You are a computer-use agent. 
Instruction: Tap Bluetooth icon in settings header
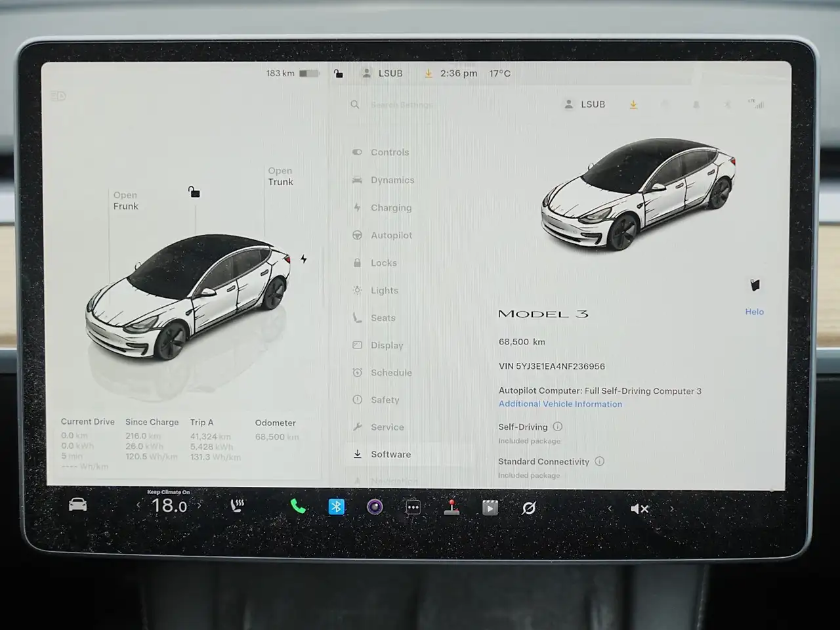point(727,104)
